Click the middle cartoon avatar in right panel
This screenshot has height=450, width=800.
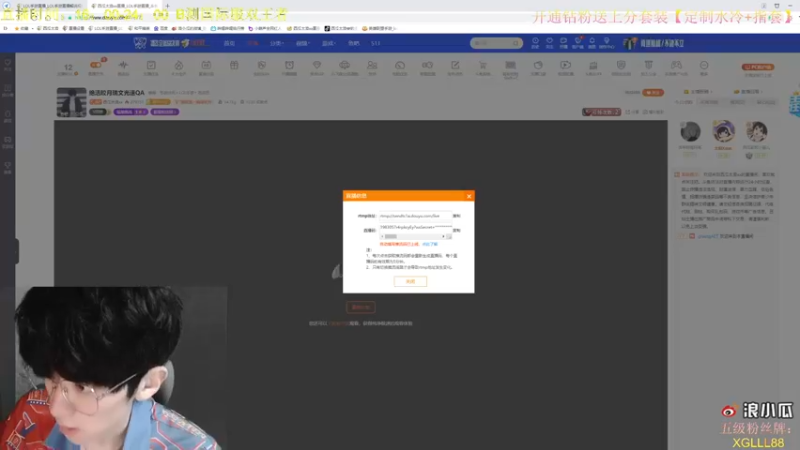(x=723, y=132)
